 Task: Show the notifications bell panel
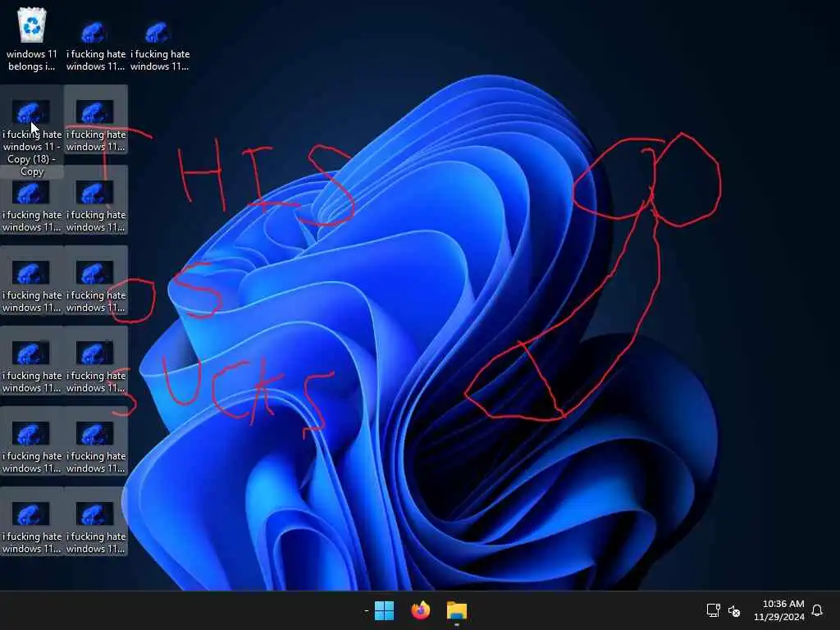(x=817, y=610)
